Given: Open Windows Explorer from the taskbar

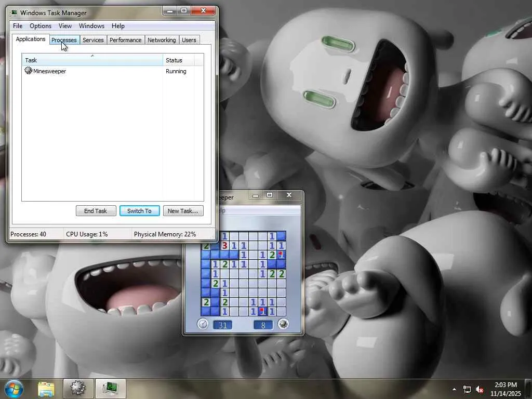Looking at the screenshot, I should coord(46,389).
